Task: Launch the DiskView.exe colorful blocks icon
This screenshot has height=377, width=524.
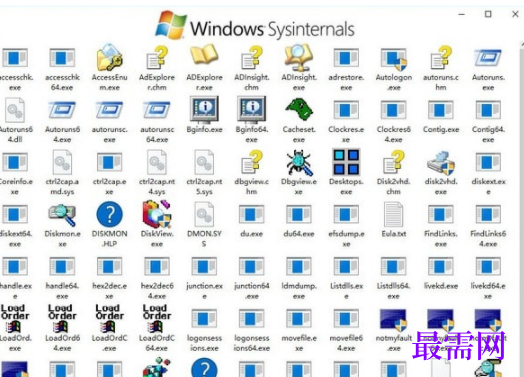Action: pos(157,214)
